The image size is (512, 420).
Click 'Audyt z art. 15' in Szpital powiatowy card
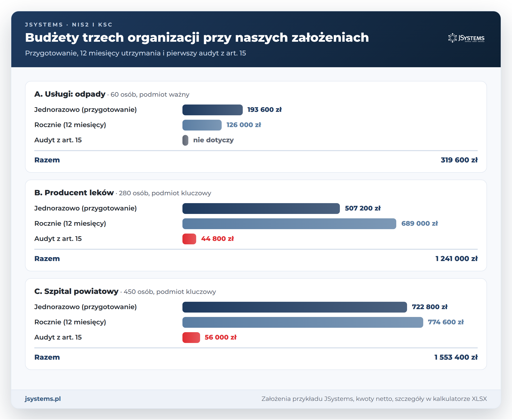point(58,337)
